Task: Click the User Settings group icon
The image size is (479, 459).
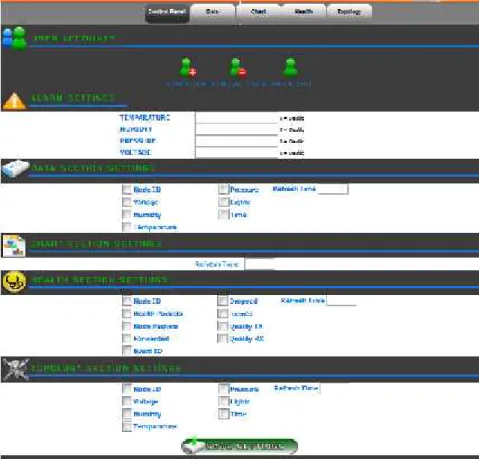Action: click(15, 39)
